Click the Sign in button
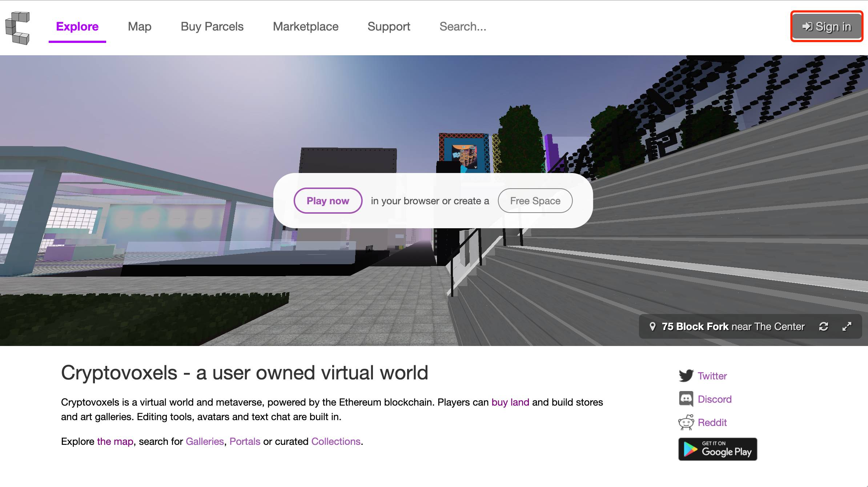The height and width of the screenshot is (487, 868). 827,27
